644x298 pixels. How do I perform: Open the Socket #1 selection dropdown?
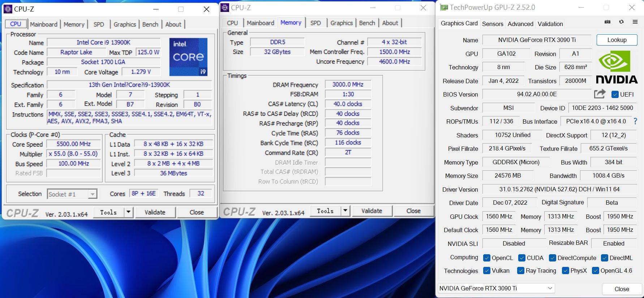[72, 194]
